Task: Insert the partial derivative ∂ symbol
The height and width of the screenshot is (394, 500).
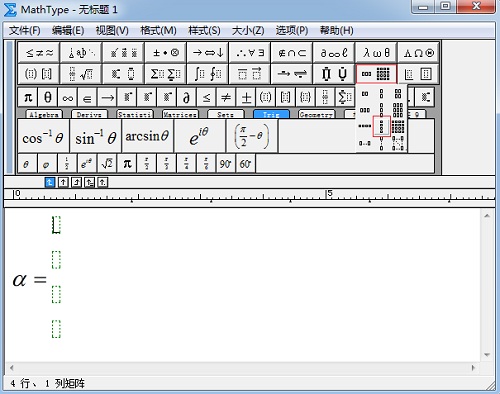Action: point(187,97)
